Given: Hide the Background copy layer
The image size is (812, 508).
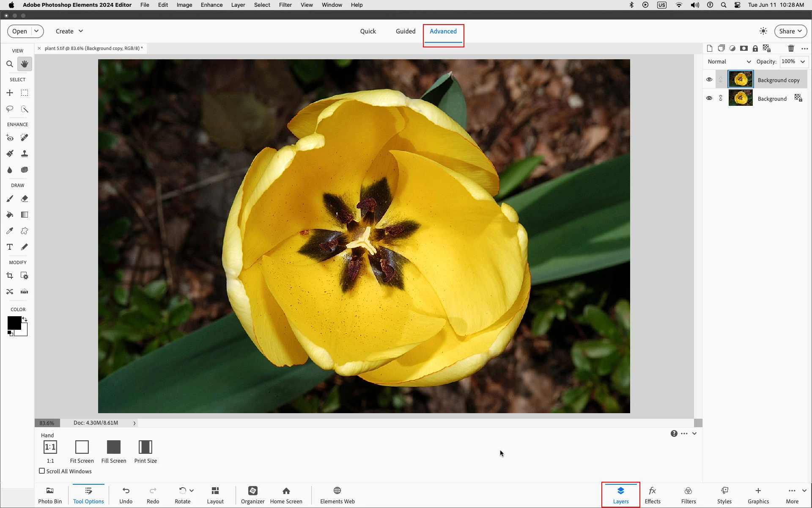Looking at the screenshot, I should (x=709, y=80).
